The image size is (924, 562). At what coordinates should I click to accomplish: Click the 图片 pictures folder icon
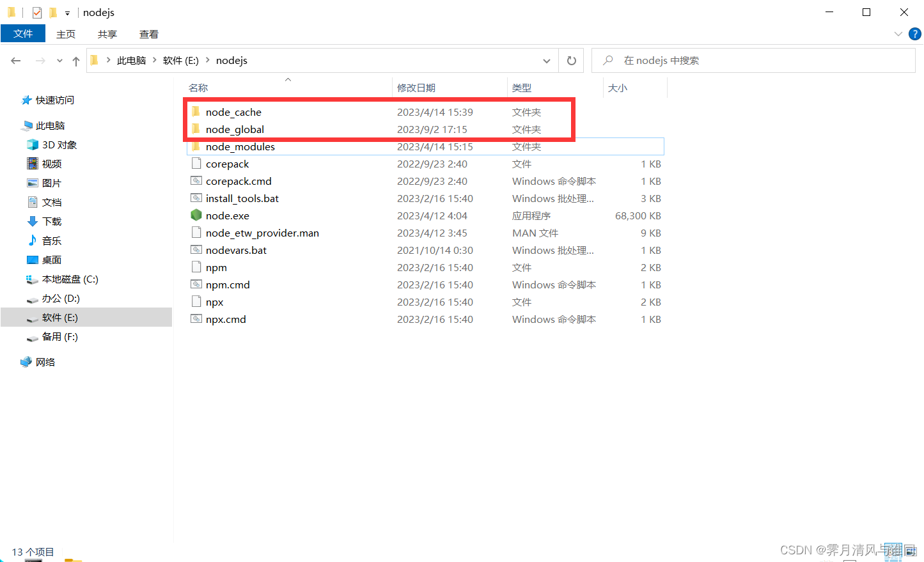(x=33, y=183)
